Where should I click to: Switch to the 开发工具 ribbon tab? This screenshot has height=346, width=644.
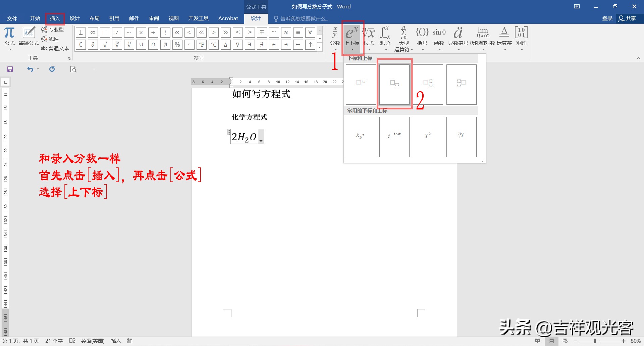[x=198, y=18]
